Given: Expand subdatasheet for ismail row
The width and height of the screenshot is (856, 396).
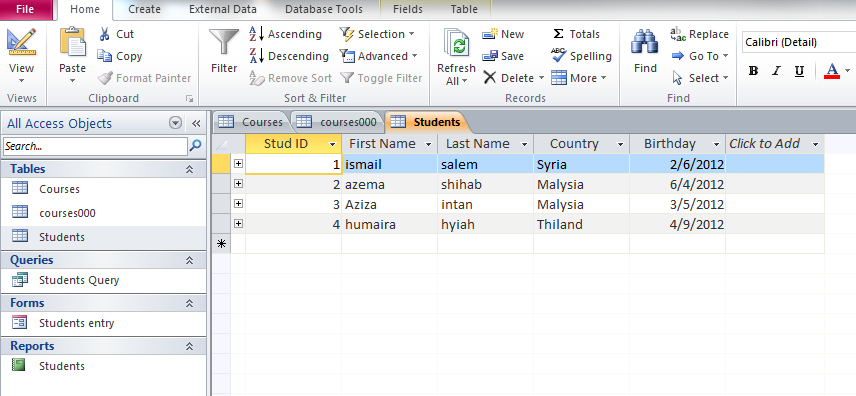Looking at the screenshot, I should click(238, 164).
